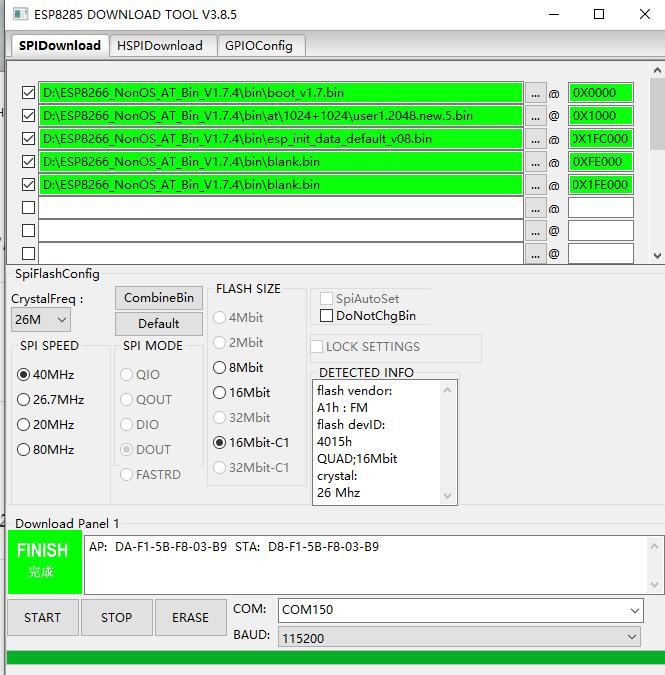Image resolution: width=665 pixels, height=675 pixels.
Task: Click browse button for esp_init_data_default_v08.bin row
Action: click(x=536, y=139)
